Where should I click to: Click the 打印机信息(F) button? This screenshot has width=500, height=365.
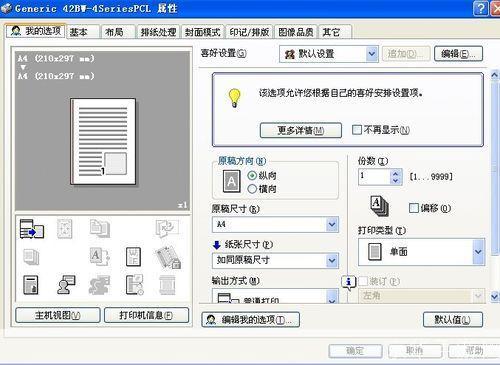146,315
